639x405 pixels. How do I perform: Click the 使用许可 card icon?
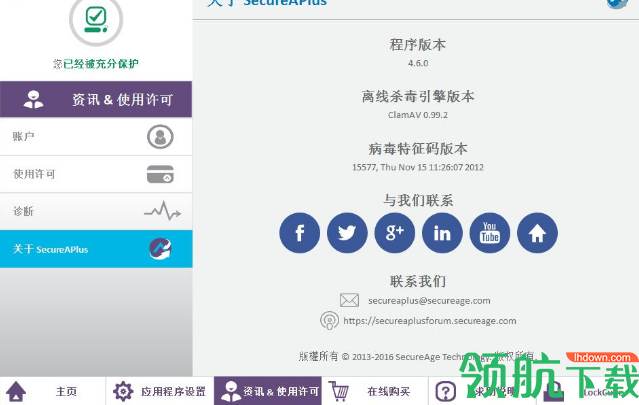pos(160,174)
